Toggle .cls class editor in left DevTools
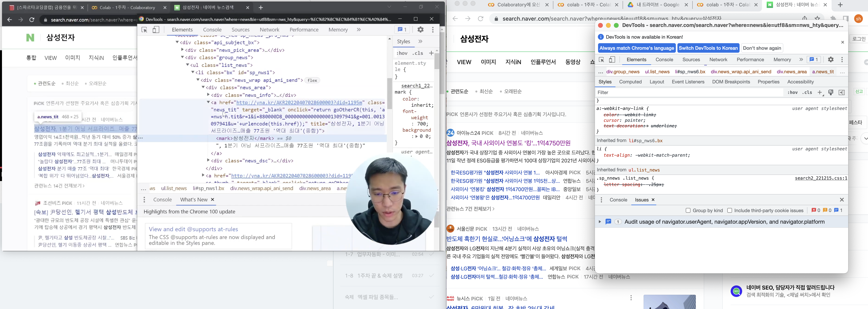Image resolution: width=868 pixels, height=309 pixels. pos(418,53)
